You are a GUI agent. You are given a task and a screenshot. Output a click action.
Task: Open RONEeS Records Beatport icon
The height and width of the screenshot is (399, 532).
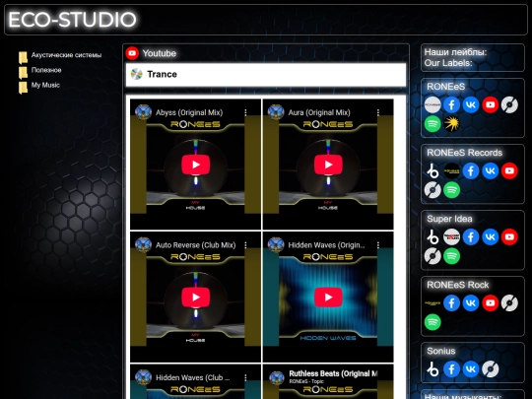coord(432,171)
